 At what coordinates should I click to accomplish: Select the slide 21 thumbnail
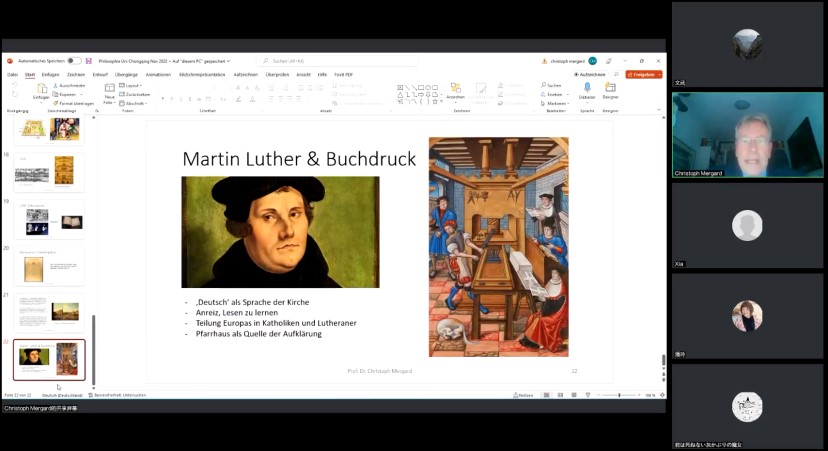(x=49, y=311)
